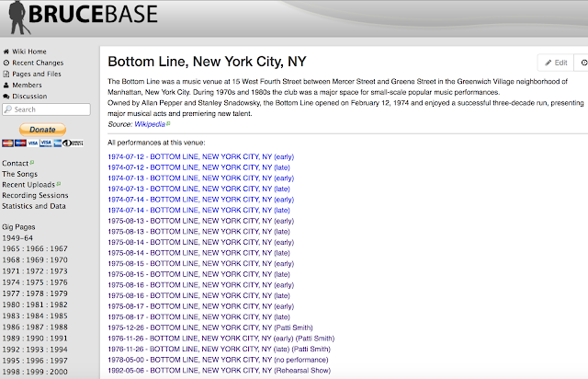Viewport: 588px width, 379px height.
Task: Click the yellow Donate button
Action: 42,130
